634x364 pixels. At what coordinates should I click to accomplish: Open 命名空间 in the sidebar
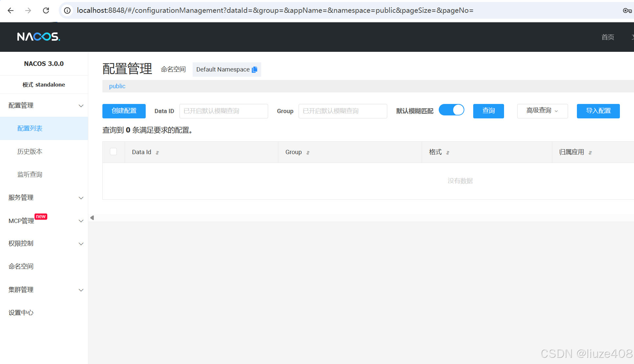tap(21, 266)
